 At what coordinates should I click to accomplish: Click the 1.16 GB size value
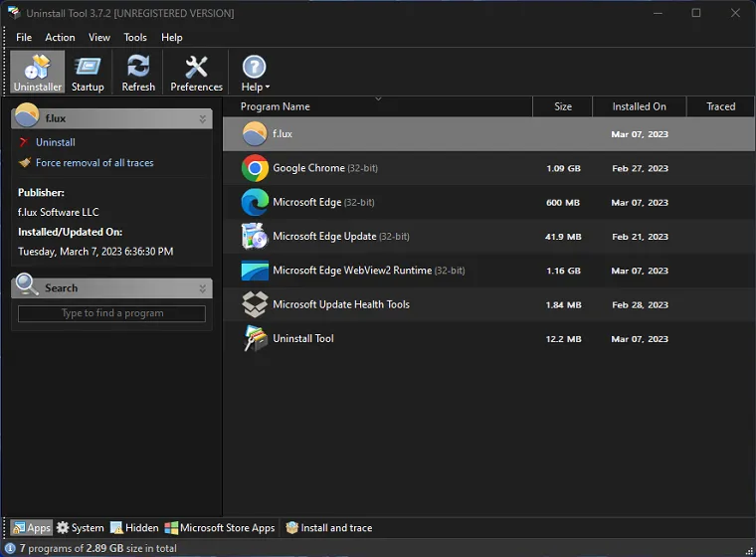[563, 271]
